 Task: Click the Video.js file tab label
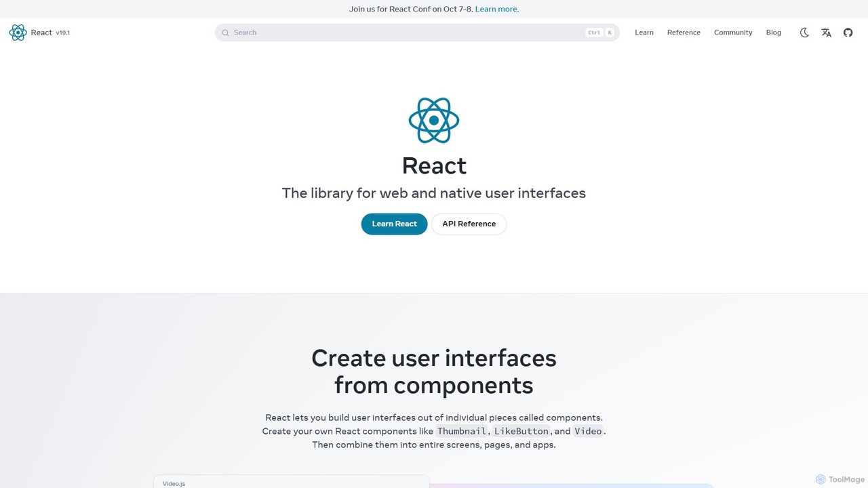point(174,483)
